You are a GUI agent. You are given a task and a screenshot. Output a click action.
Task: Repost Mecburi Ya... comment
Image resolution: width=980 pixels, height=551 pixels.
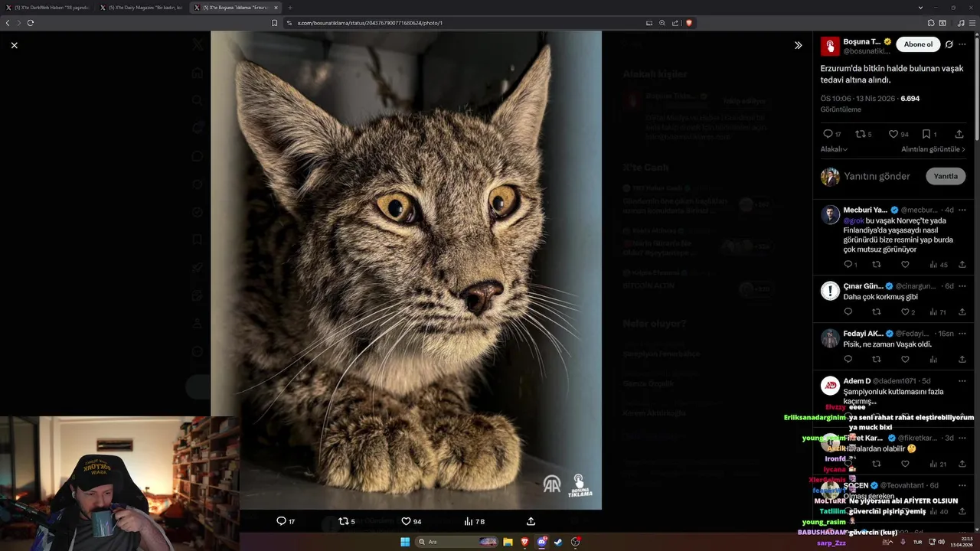click(877, 265)
